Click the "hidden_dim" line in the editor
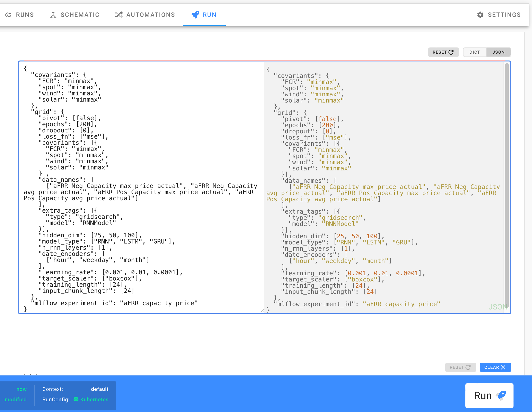This screenshot has height=412, width=532. (x=90, y=235)
